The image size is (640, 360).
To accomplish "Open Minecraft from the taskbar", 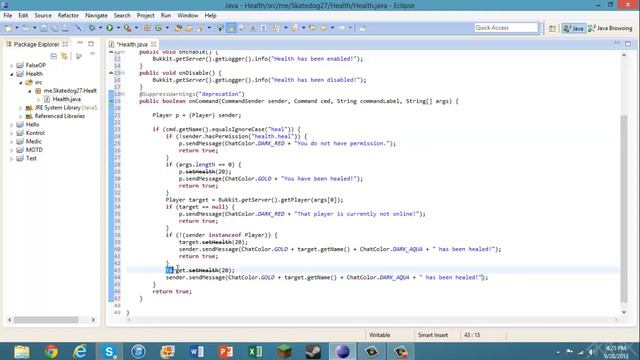I will [284, 351].
